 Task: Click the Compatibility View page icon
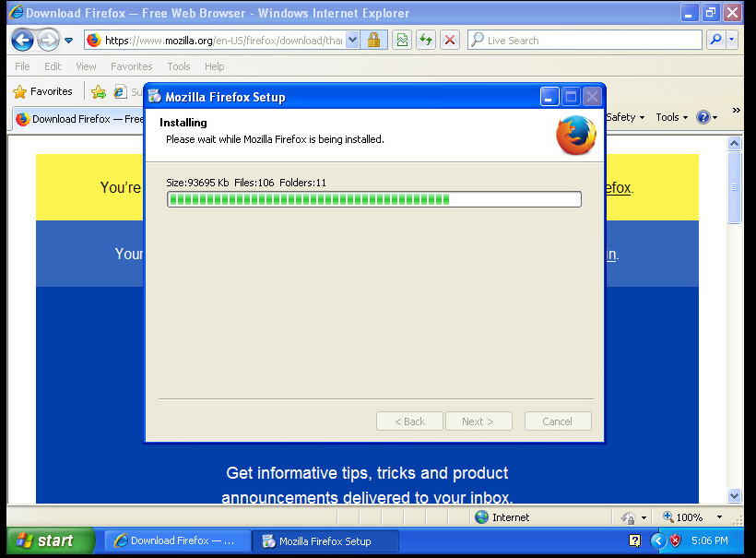click(402, 40)
